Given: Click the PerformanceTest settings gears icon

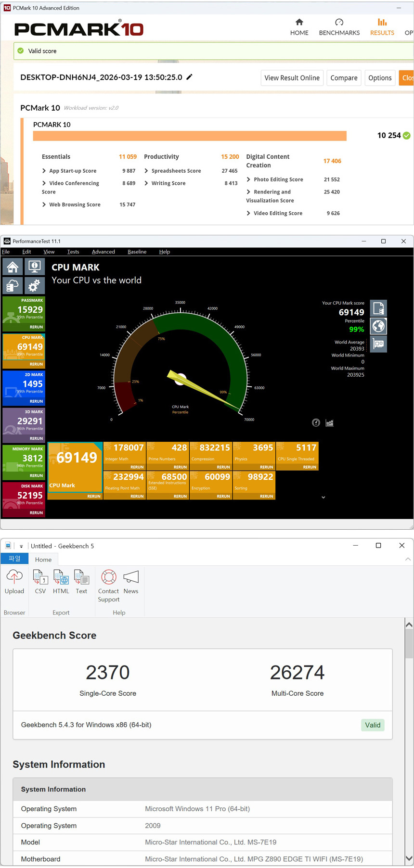Looking at the screenshot, I should point(34,286).
